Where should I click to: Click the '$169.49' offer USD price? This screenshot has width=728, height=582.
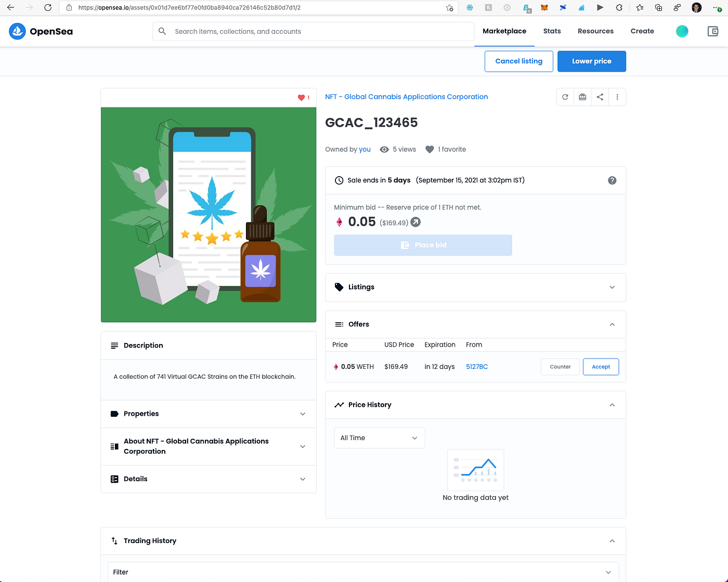click(x=396, y=367)
